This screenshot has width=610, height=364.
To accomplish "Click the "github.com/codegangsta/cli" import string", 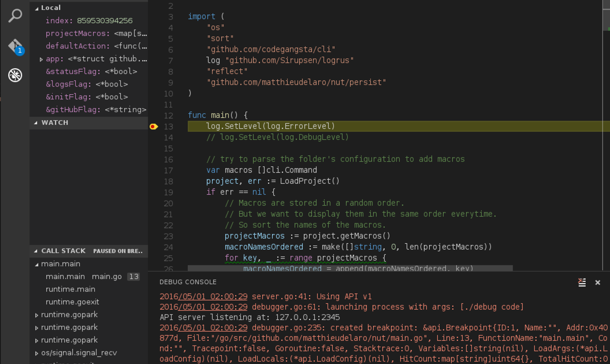I will coord(271,50).
